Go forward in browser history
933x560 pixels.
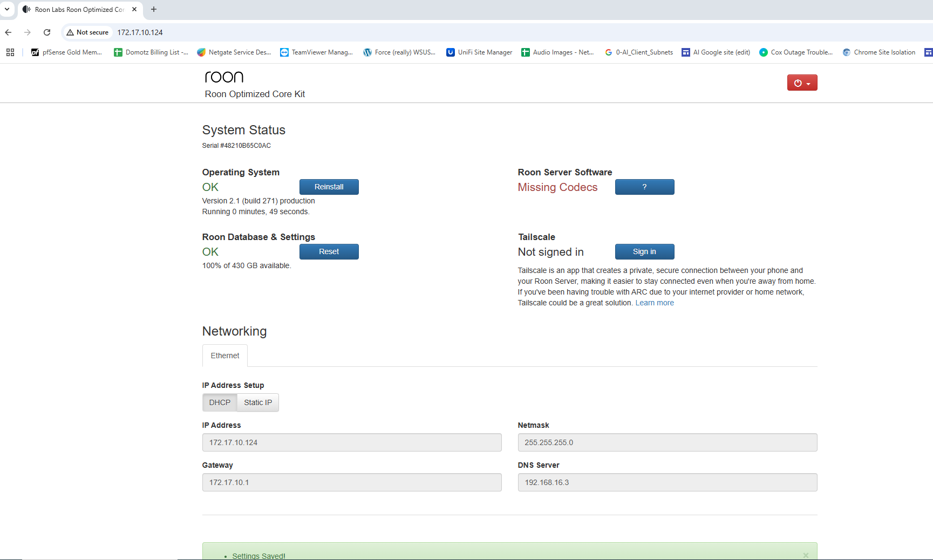28,32
